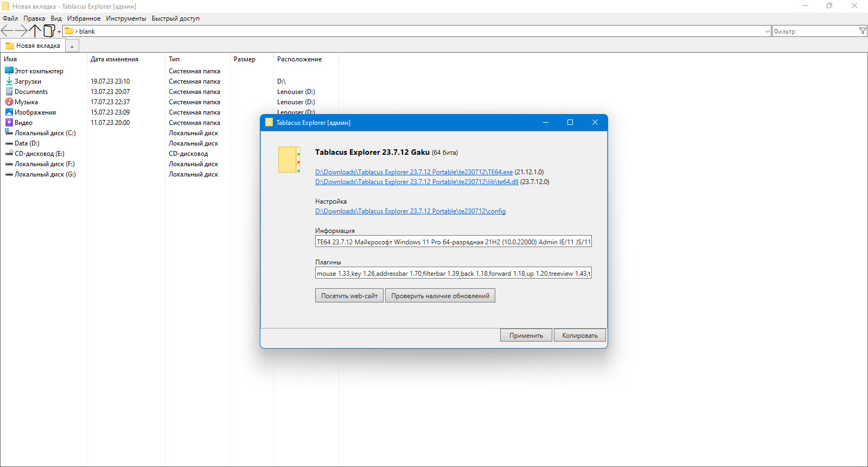The height and width of the screenshot is (467, 868).
Task: Click the Посетить web-сайт button
Action: 349,295
